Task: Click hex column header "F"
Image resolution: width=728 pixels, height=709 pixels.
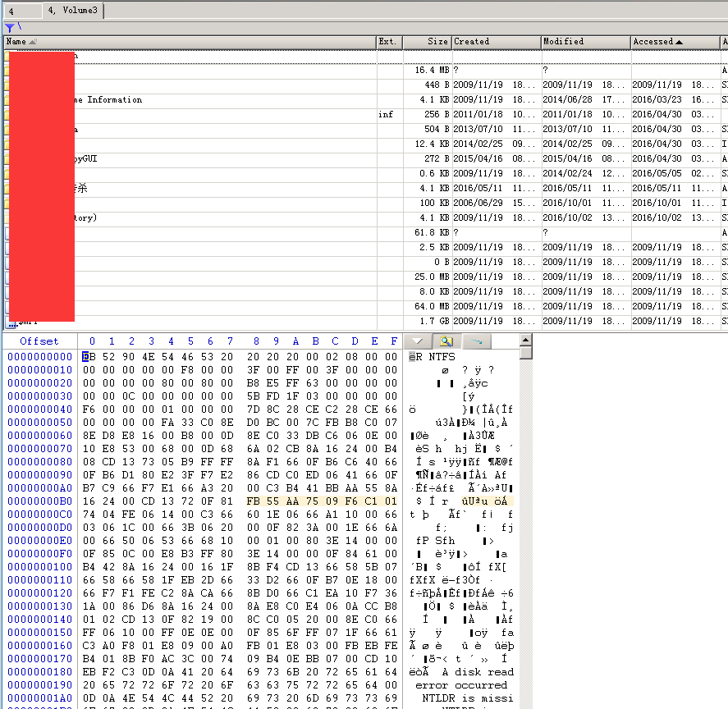Action: (x=394, y=341)
